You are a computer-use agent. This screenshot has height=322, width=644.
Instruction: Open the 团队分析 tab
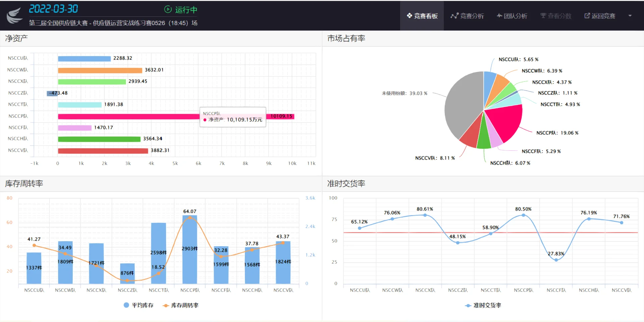pyautogui.click(x=512, y=15)
